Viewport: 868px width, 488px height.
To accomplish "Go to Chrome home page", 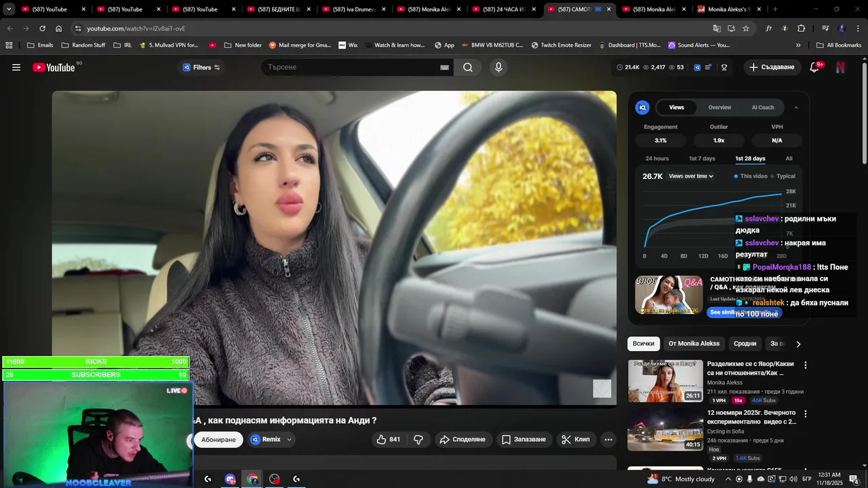I will coord(58,28).
